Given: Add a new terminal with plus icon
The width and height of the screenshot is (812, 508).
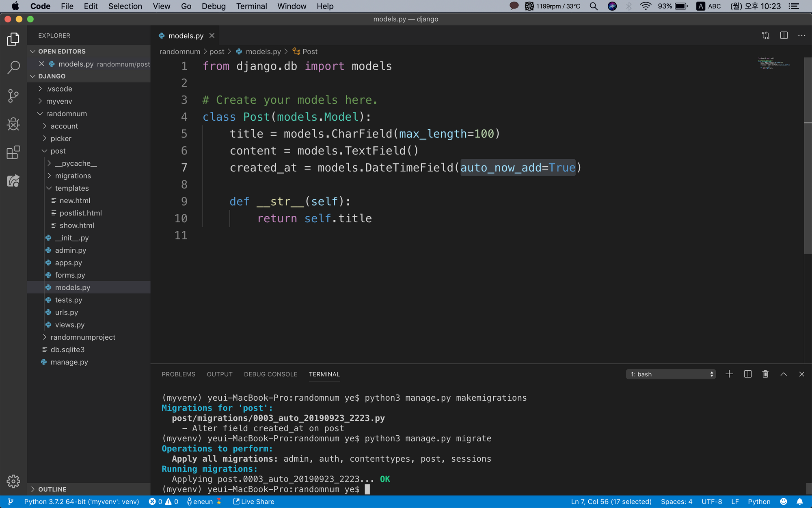Looking at the screenshot, I should (x=729, y=374).
